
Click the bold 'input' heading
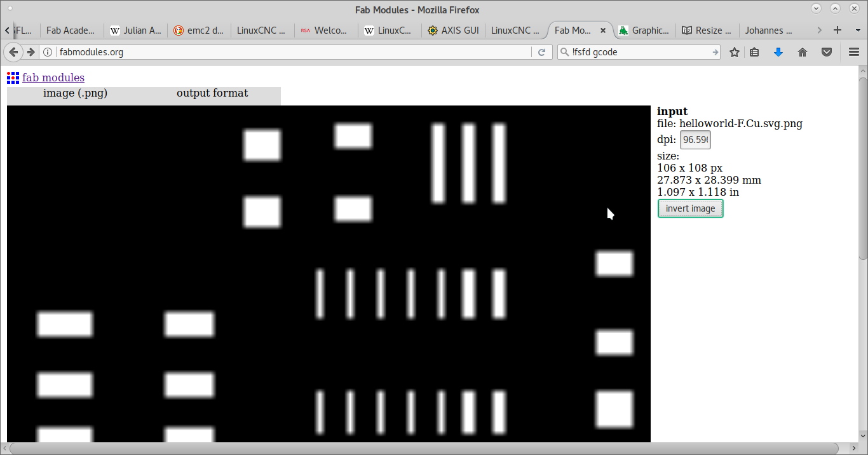click(x=672, y=111)
